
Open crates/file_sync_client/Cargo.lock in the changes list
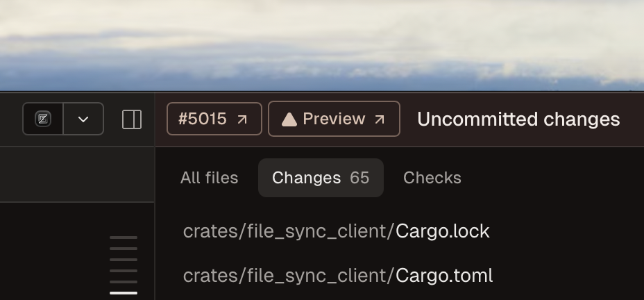pos(336,231)
